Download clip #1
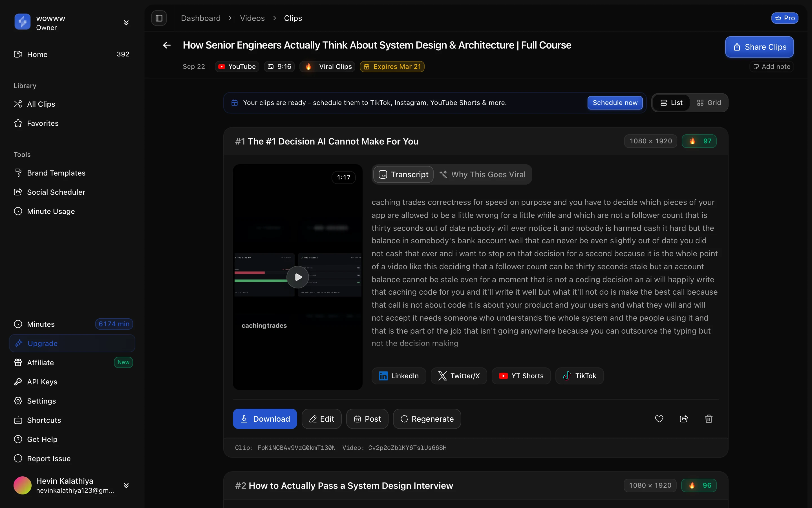The image size is (812, 508). coord(265,419)
